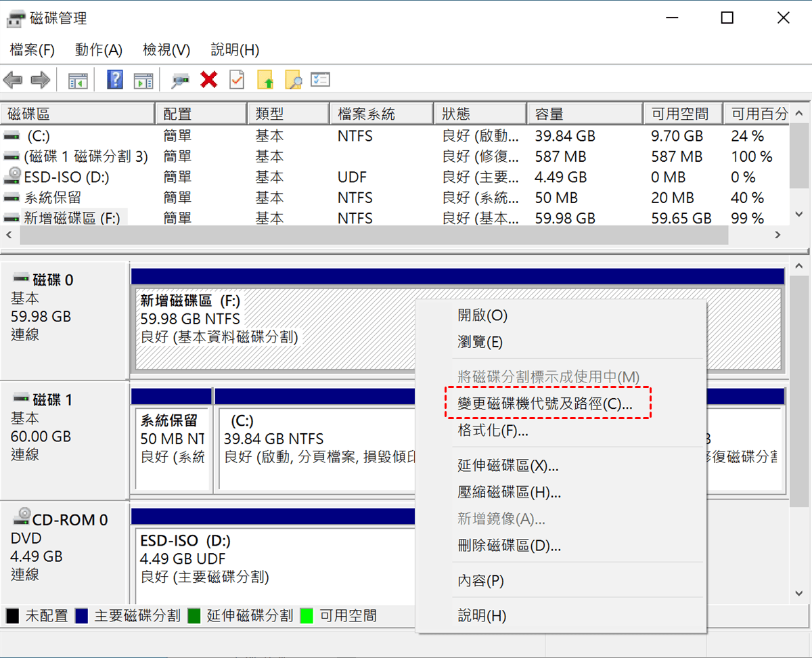
Task: Click the Back arrow toolbar icon
Action: coord(13,81)
